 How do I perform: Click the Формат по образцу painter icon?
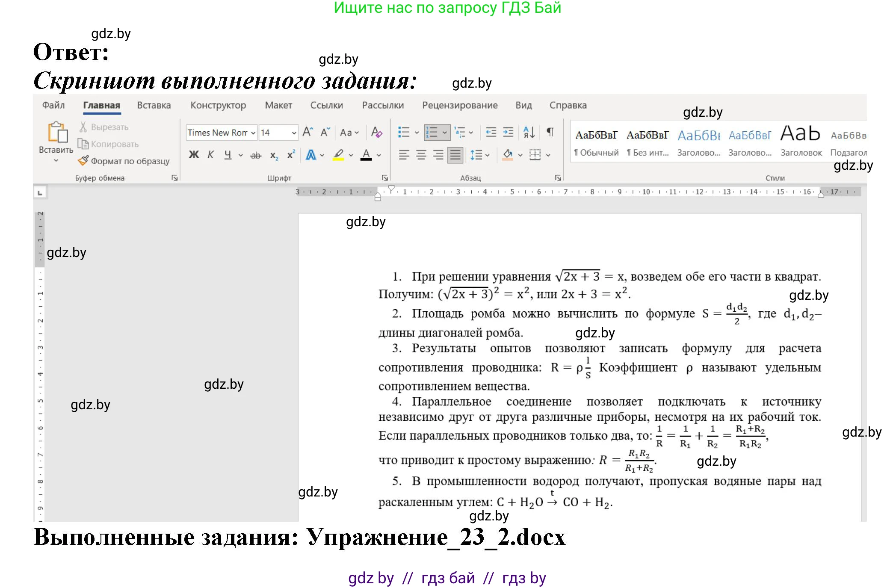(83, 161)
